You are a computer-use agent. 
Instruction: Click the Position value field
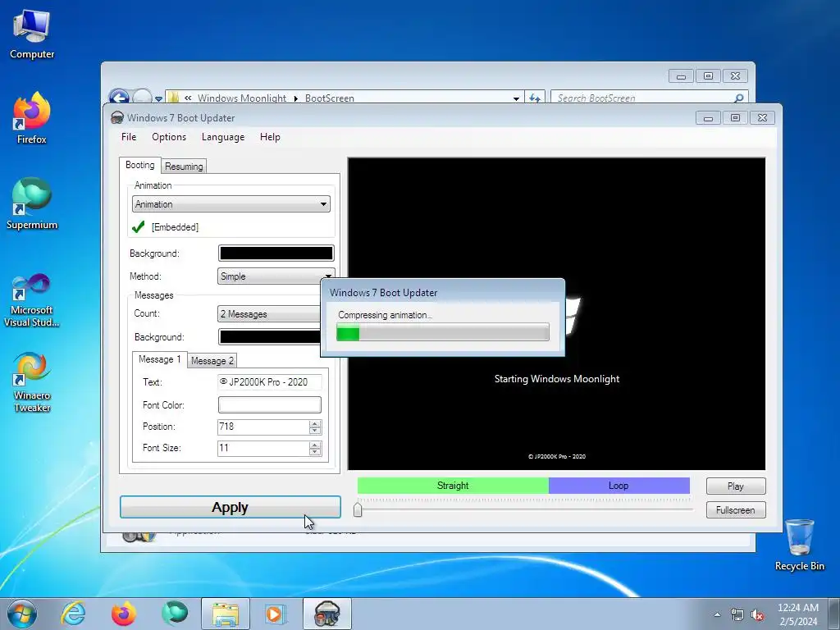263,427
